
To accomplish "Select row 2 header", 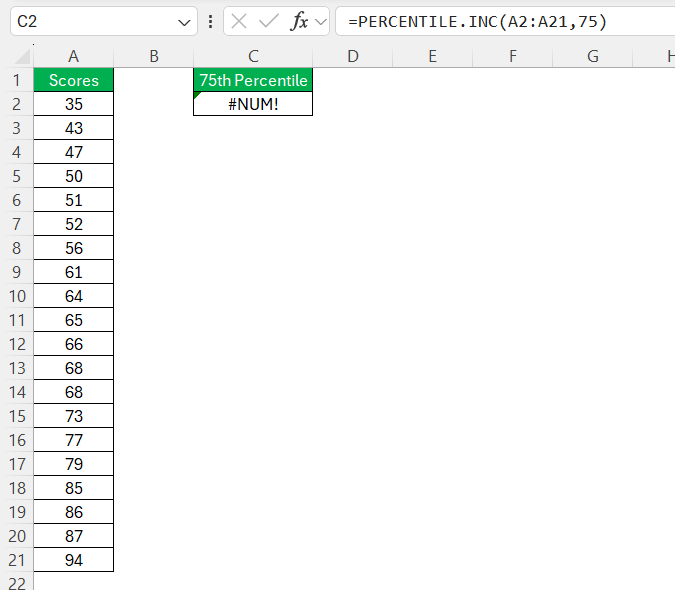I will (x=17, y=104).
